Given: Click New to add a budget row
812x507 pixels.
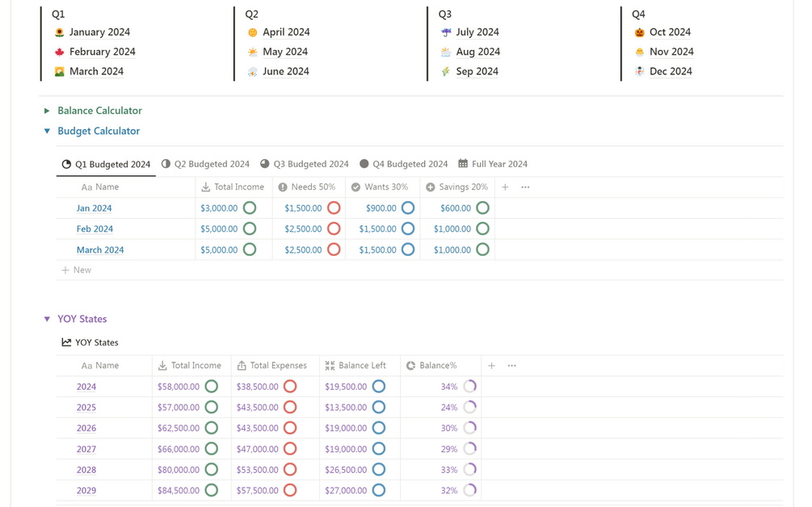Looking at the screenshot, I should click(77, 270).
